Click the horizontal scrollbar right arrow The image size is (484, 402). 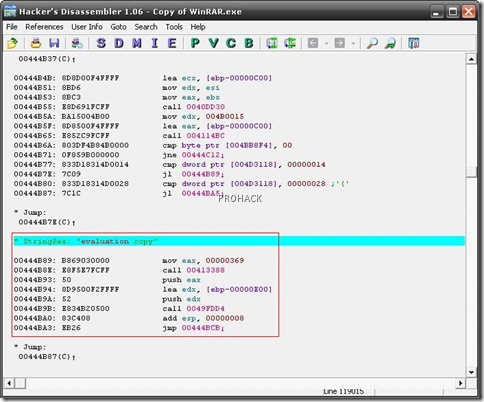click(461, 383)
